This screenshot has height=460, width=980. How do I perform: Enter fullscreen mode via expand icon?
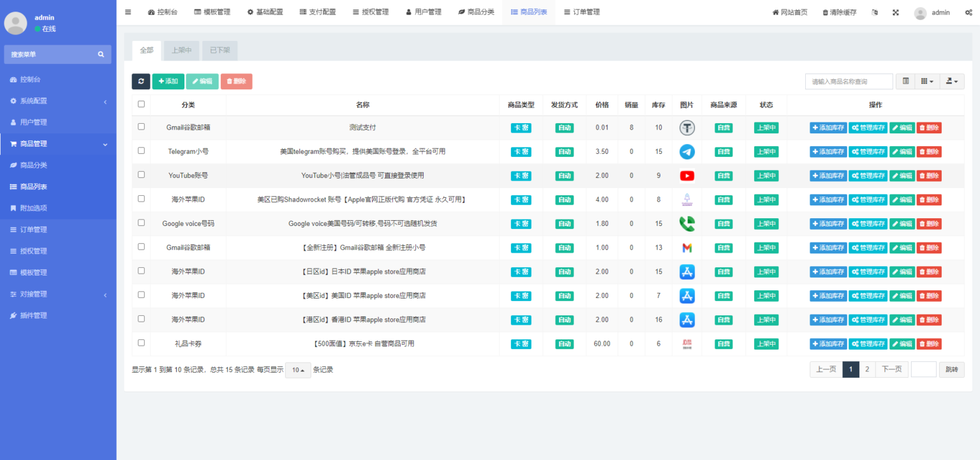pos(895,12)
